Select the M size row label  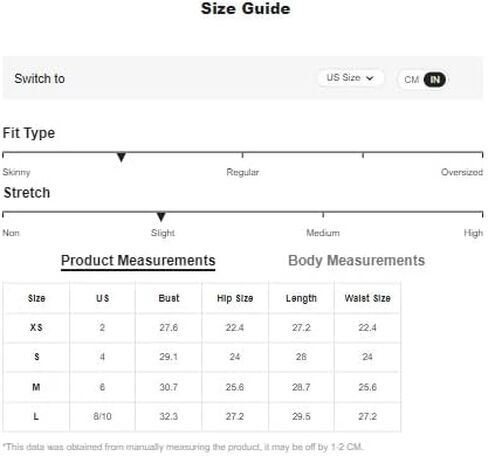coord(36,387)
